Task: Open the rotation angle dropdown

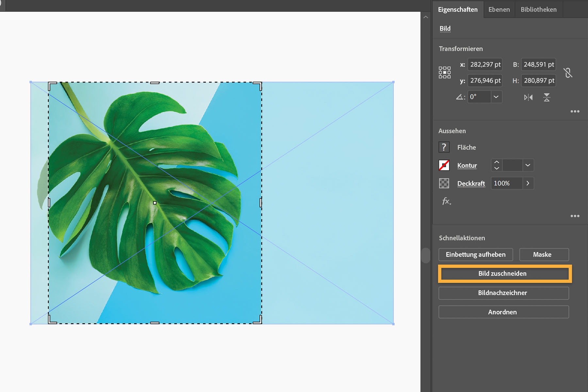Action: pyautogui.click(x=496, y=97)
